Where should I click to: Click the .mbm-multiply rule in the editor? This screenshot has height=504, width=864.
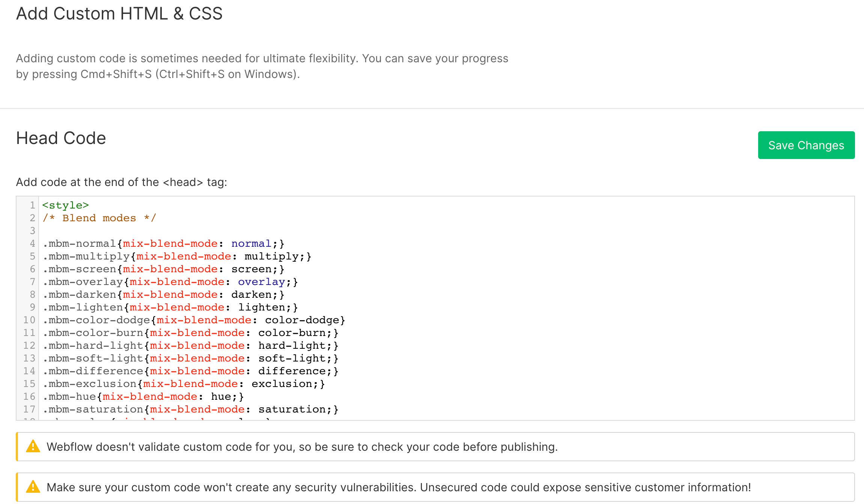(x=176, y=256)
